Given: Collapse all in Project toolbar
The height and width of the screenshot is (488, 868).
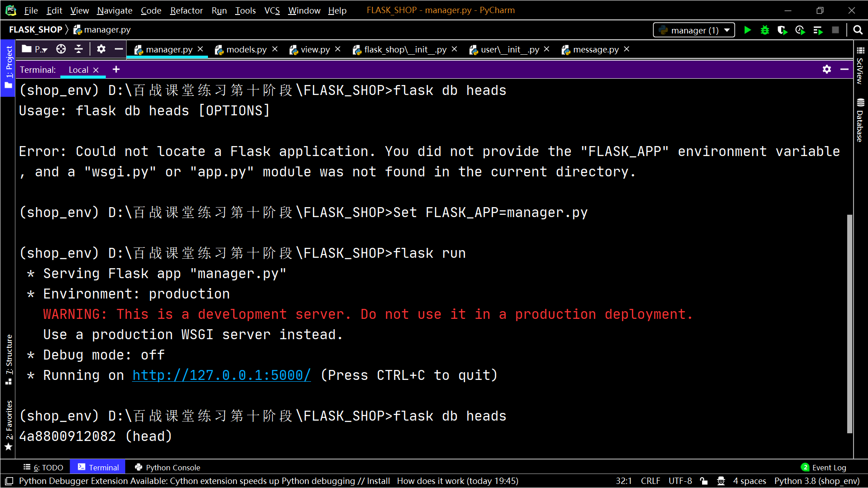Looking at the screenshot, I should [79, 49].
